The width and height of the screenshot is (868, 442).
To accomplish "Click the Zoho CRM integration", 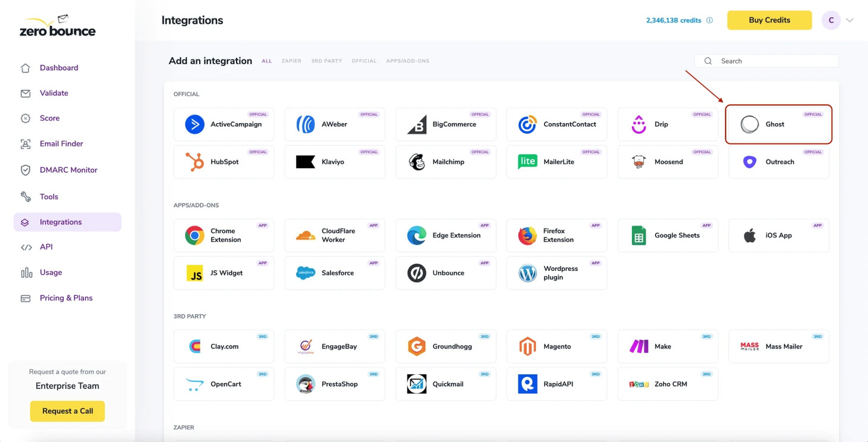I will pyautogui.click(x=668, y=384).
